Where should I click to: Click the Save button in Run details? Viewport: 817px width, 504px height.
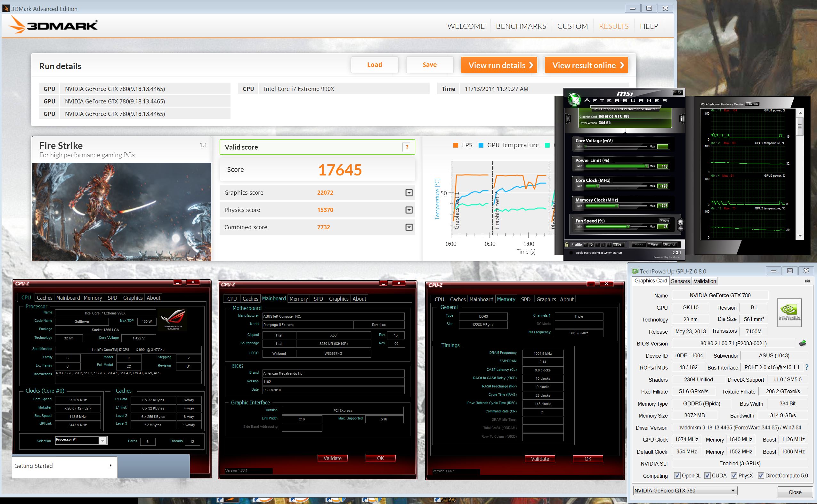point(430,65)
